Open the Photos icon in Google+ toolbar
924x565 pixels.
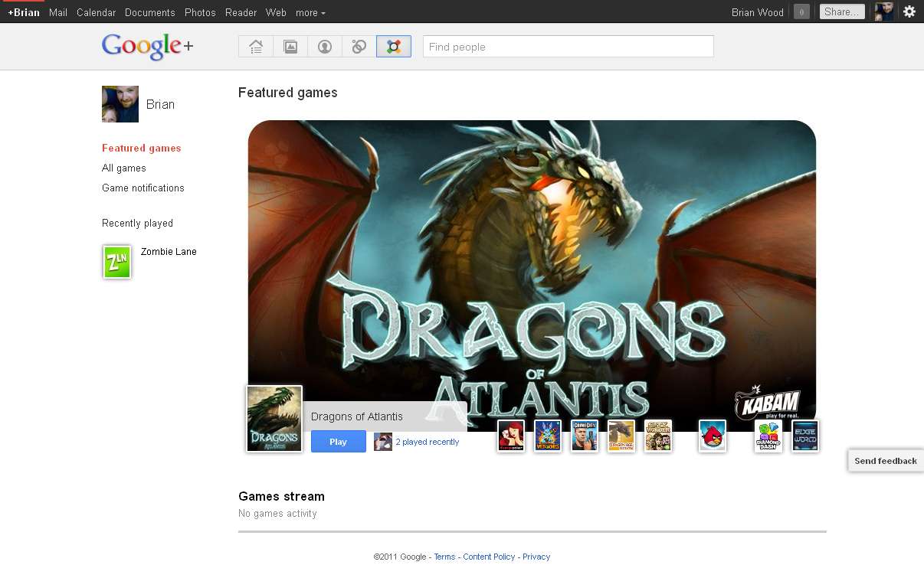click(x=290, y=47)
